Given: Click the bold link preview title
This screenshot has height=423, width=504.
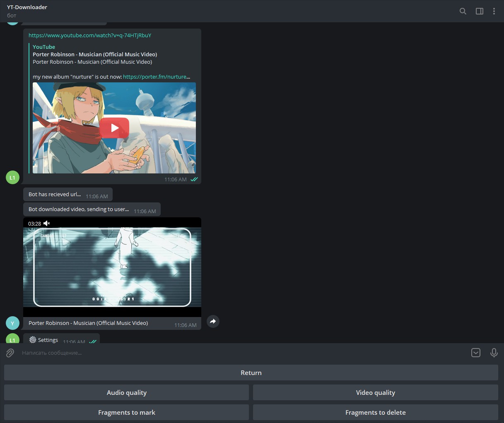Looking at the screenshot, I should [95, 54].
